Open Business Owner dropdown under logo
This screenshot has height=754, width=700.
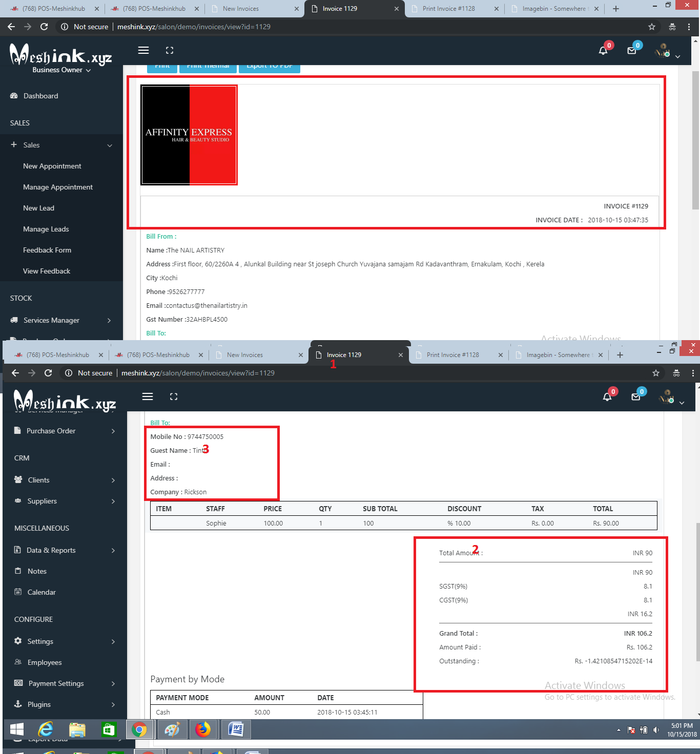pos(61,70)
